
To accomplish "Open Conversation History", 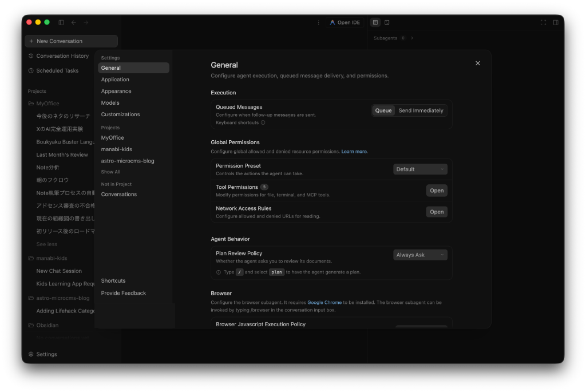I will coord(59,56).
